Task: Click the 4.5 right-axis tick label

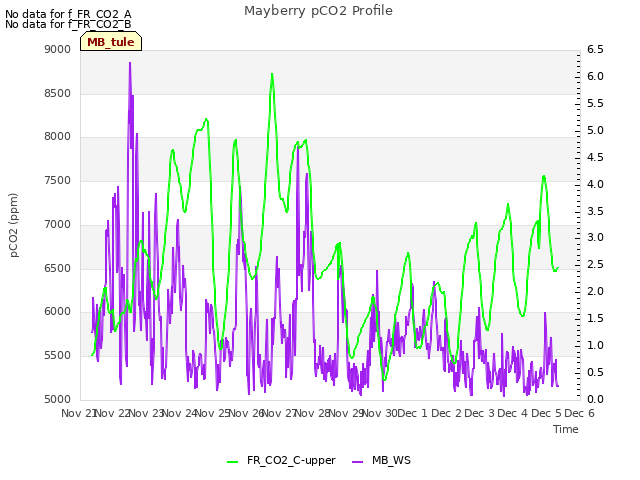Action: tap(595, 157)
